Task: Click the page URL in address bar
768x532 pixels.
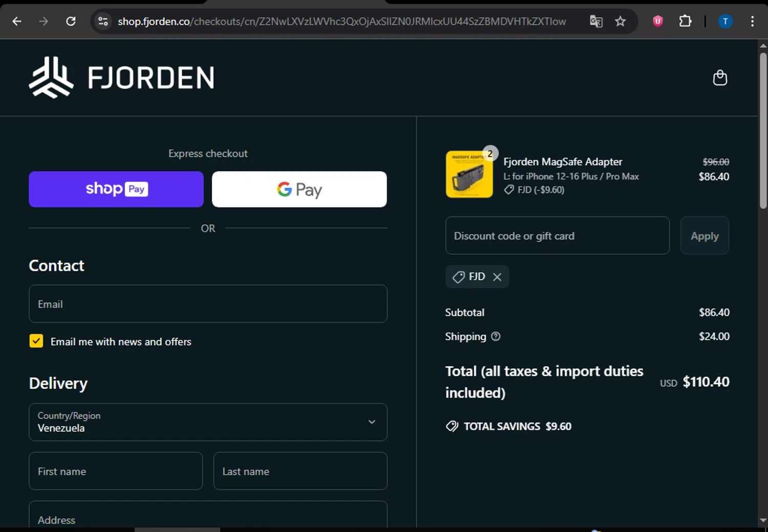Action: (x=342, y=21)
